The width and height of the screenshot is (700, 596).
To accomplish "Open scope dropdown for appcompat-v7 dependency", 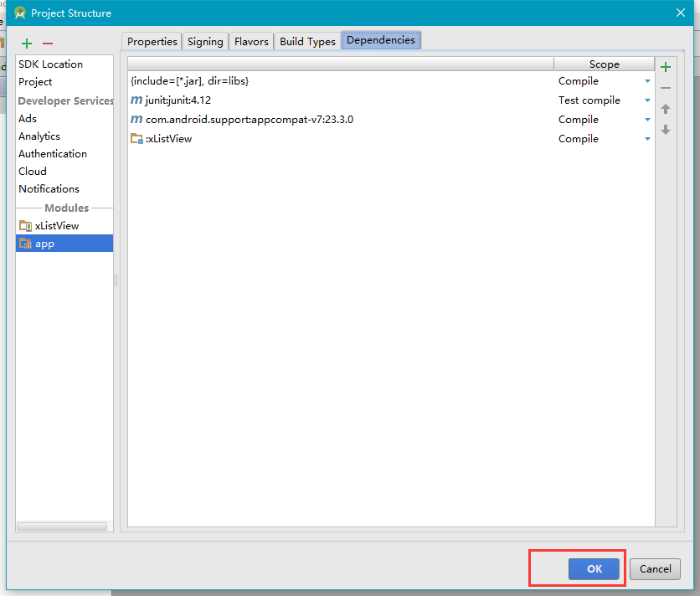I will point(647,120).
